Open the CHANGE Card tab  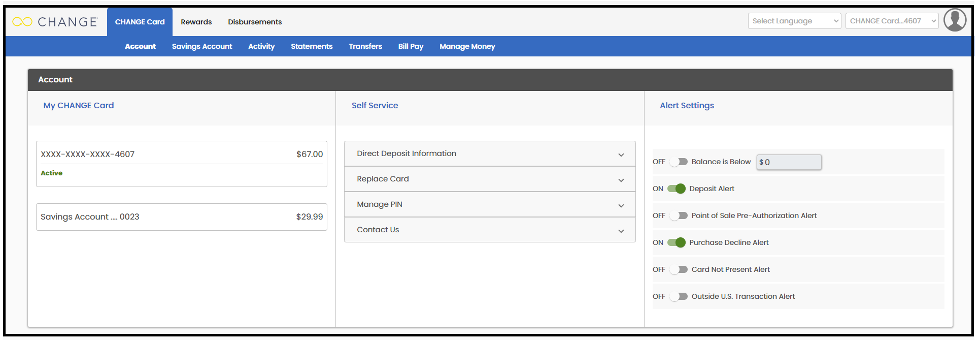(140, 22)
